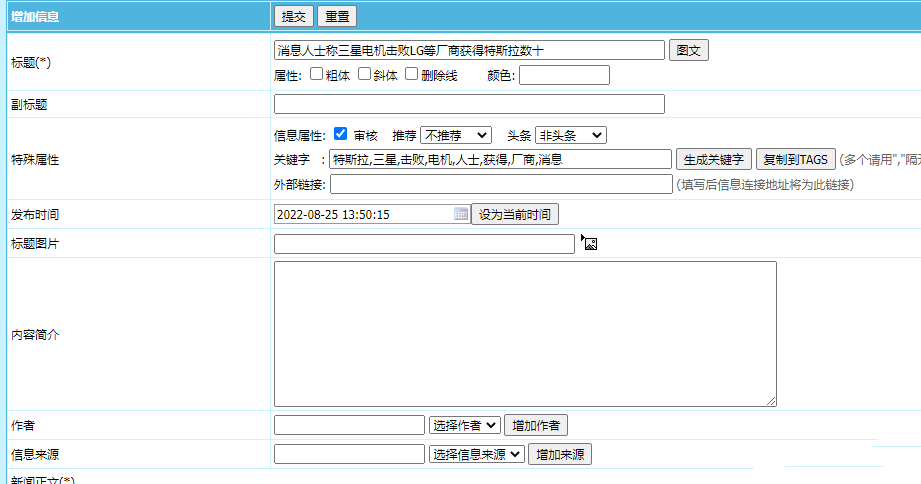This screenshot has height=484, width=921.
Task: Enable the 粗体 bold checkbox
Action: [x=316, y=75]
